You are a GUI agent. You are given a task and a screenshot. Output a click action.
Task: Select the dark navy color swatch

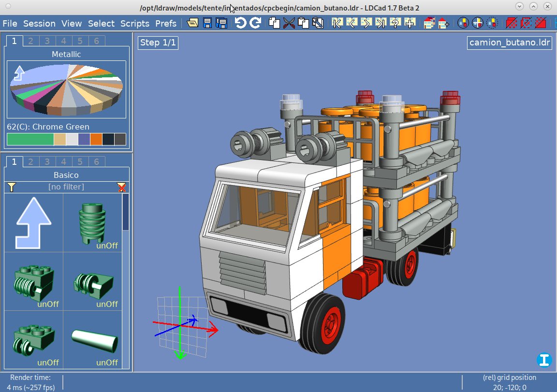point(108,139)
